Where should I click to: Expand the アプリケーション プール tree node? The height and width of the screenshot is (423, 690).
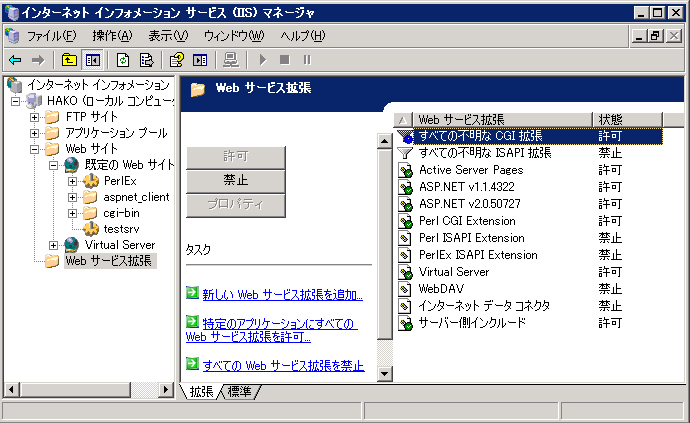click(x=34, y=133)
